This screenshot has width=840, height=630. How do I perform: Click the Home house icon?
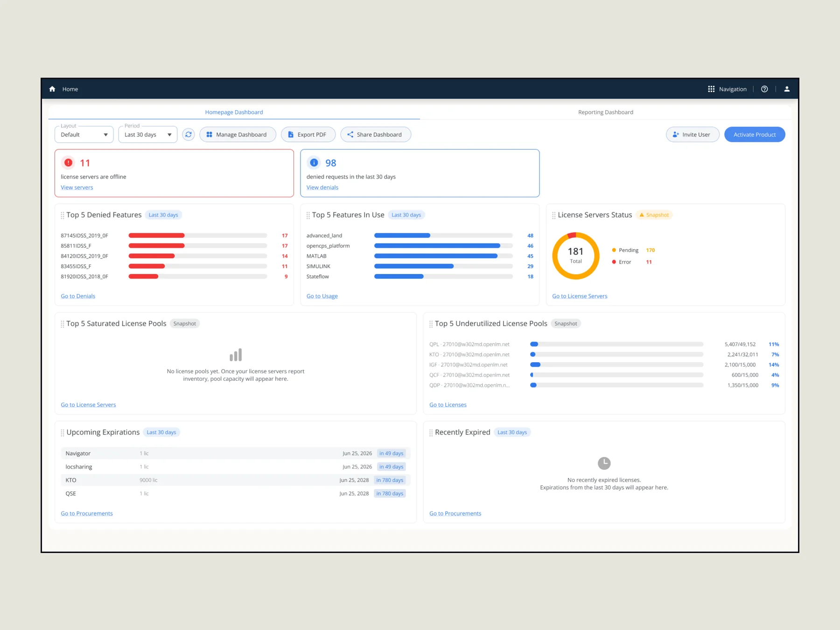(52, 89)
